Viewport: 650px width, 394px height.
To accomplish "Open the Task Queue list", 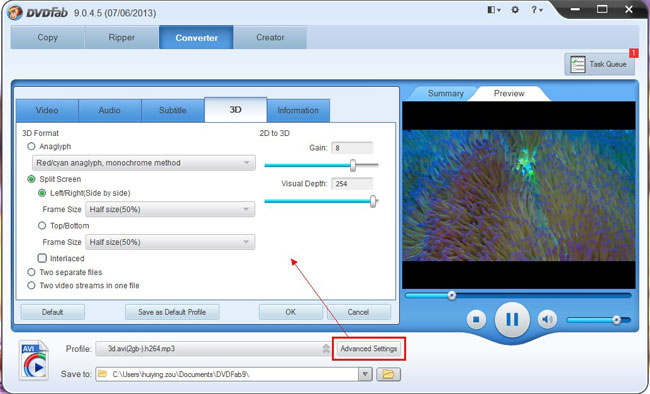I will point(599,64).
